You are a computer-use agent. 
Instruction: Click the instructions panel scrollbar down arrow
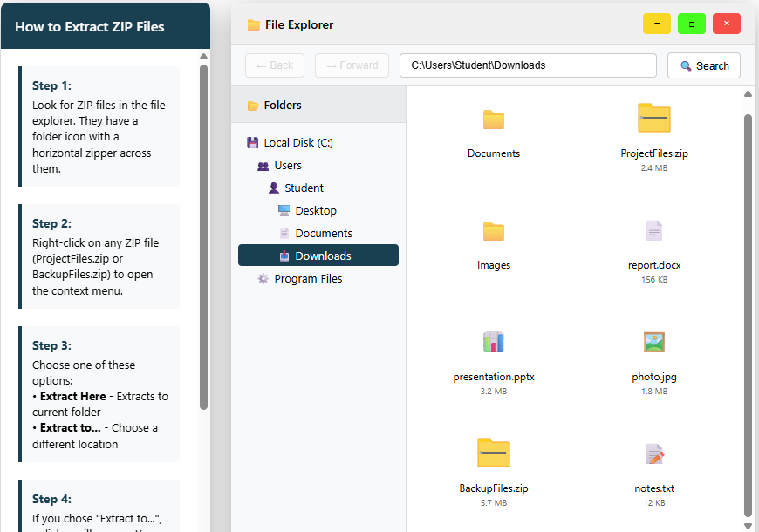point(203,526)
